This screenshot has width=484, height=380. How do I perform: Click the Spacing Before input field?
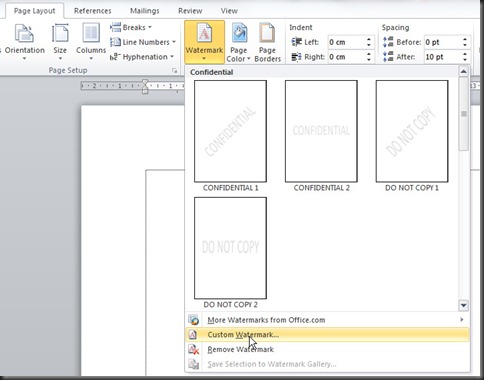(442, 42)
